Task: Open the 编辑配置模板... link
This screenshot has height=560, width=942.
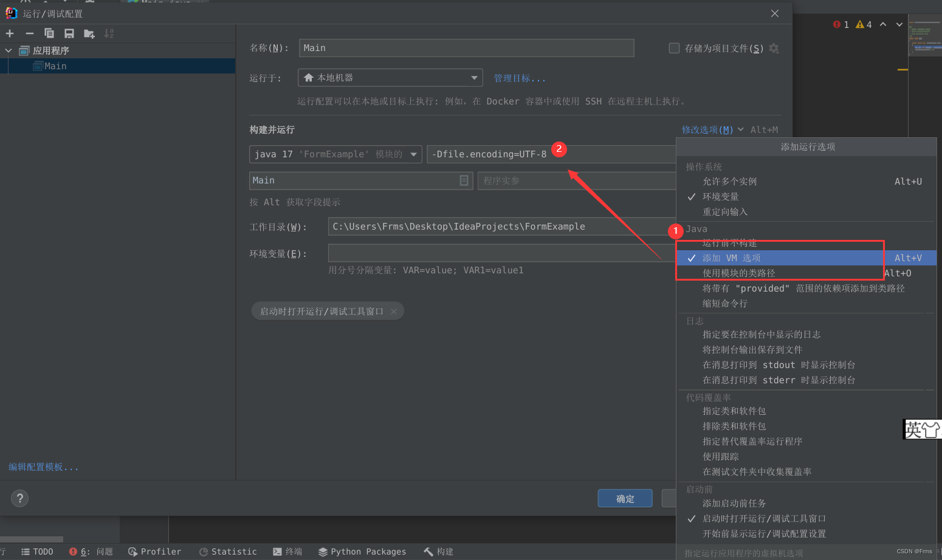Action: click(x=44, y=467)
